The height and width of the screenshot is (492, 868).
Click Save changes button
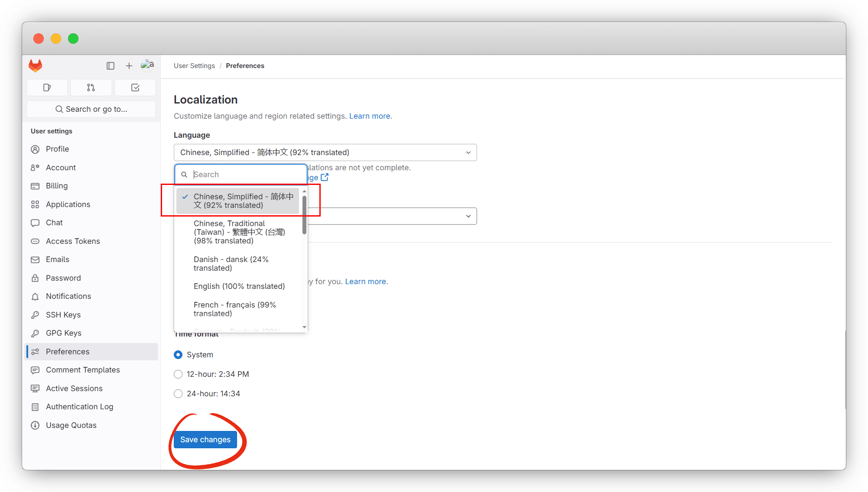(205, 440)
